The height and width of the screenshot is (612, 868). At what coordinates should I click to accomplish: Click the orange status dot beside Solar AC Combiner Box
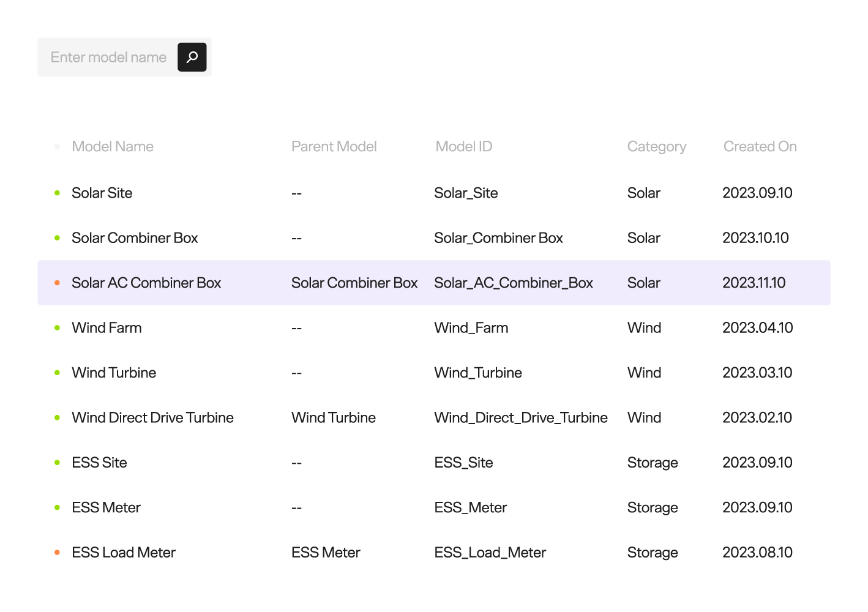[57, 282]
